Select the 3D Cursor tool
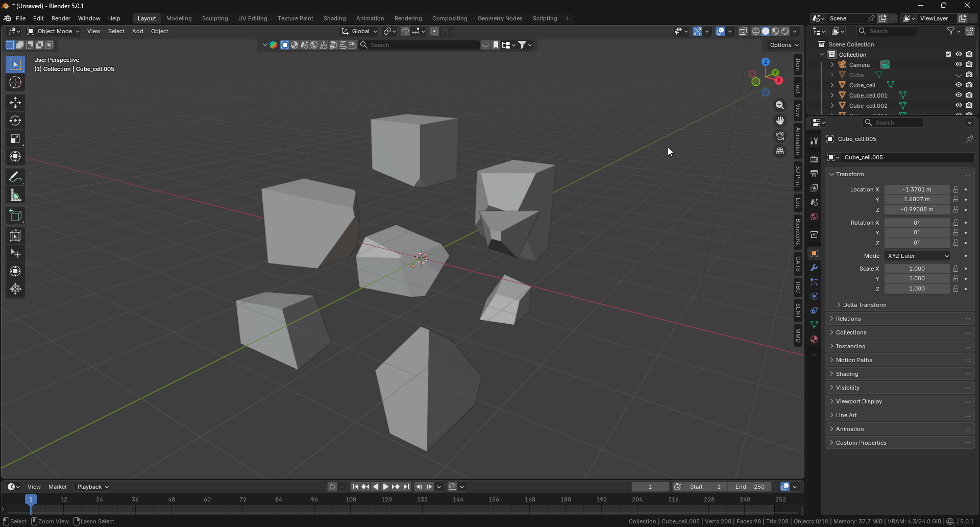Image resolution: width=980 pixels, height=527 pixels. click(15, 82)
